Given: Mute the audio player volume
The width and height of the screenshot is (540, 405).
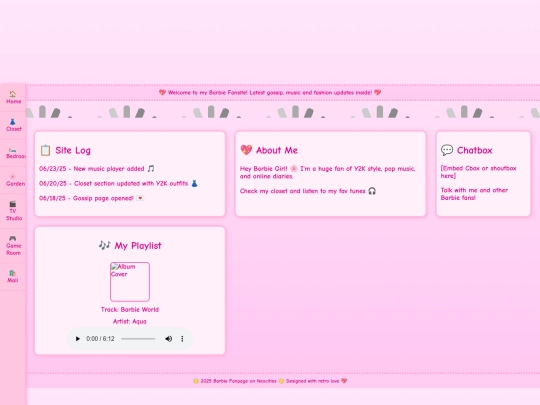Looking at the screenshot, I should point(168,339).
